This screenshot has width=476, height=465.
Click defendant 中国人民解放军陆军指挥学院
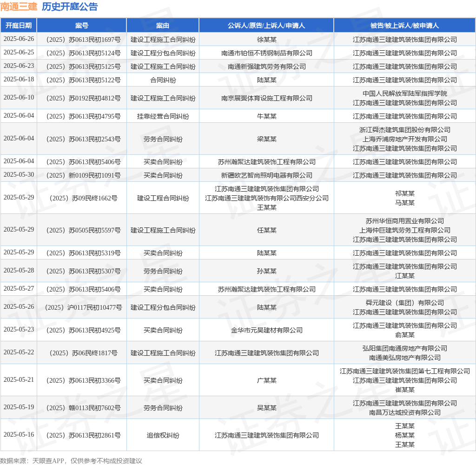[405, 93]
